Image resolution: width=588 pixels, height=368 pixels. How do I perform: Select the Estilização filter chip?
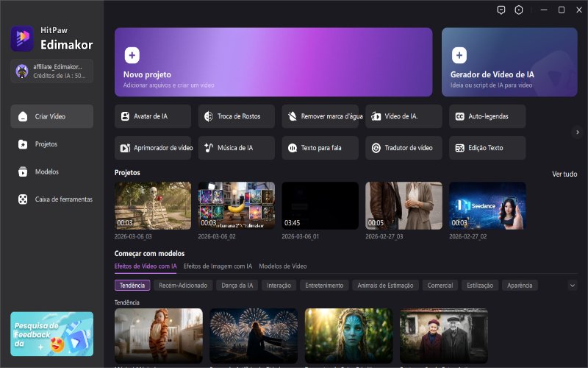(480, 286)
